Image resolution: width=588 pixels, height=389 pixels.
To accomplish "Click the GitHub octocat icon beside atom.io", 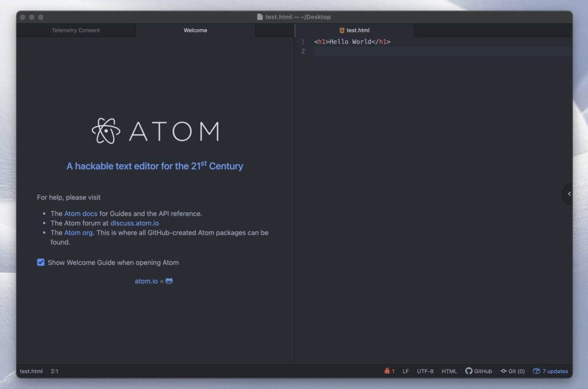I will click(x=169, y=281).
